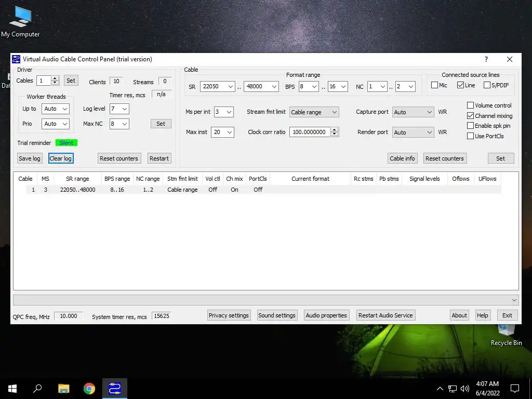
Task: Open network status tray icon
Action: tap(453, 389)
